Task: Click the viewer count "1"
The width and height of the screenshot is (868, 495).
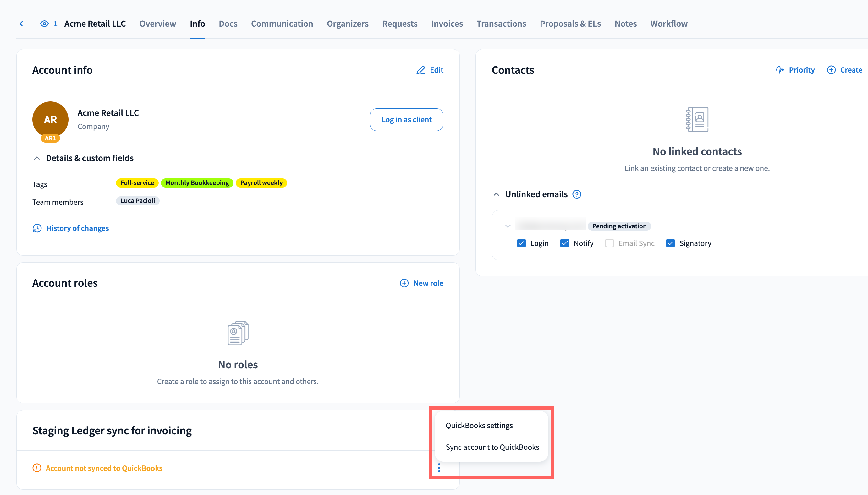Action: pyautogui.click(x=55, y=24)
